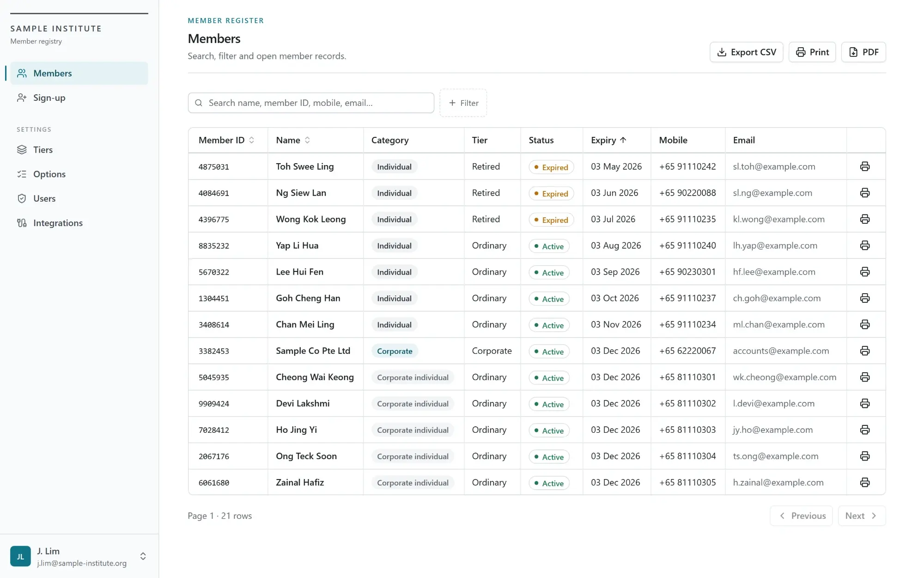Open Options settings
Screen dimensions: 924x578
coord(79,174)
